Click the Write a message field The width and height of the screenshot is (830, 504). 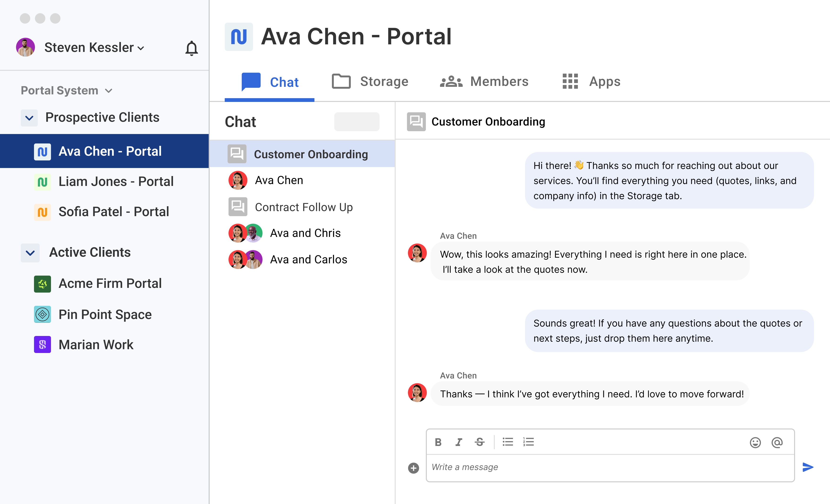(x=610, y=467)
